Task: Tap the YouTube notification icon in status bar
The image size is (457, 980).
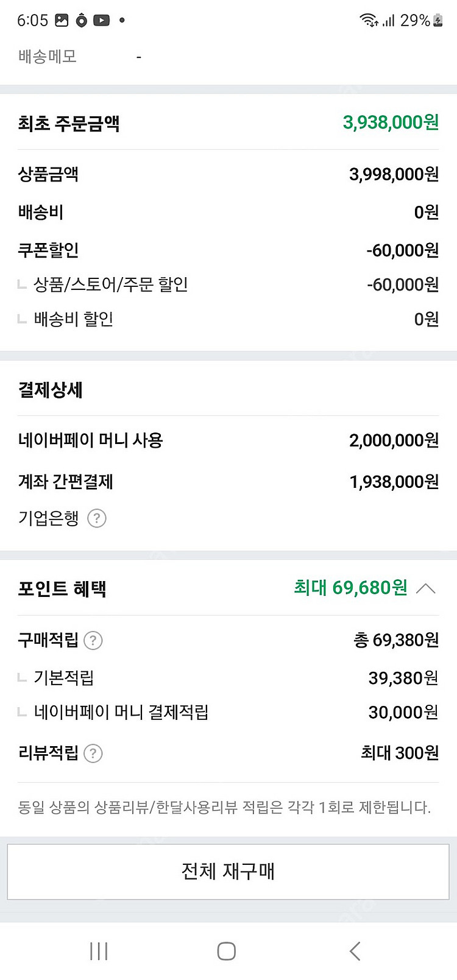Action: coord(102,20)
